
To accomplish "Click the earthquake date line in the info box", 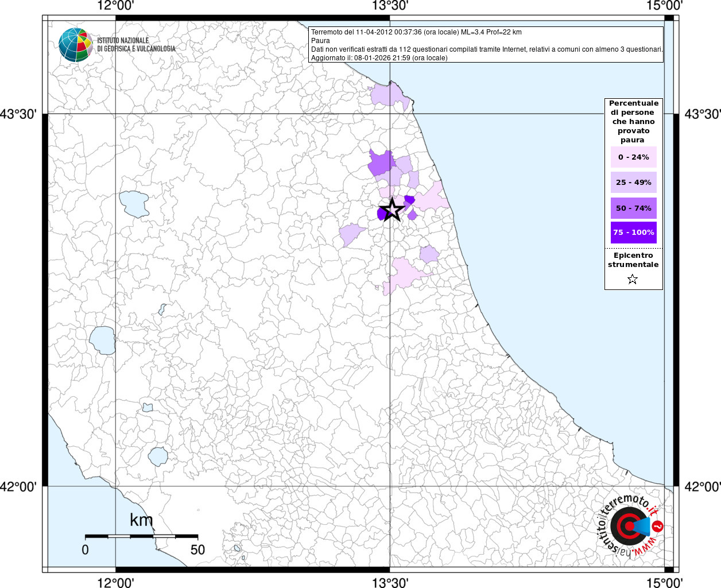I will 416,32.
